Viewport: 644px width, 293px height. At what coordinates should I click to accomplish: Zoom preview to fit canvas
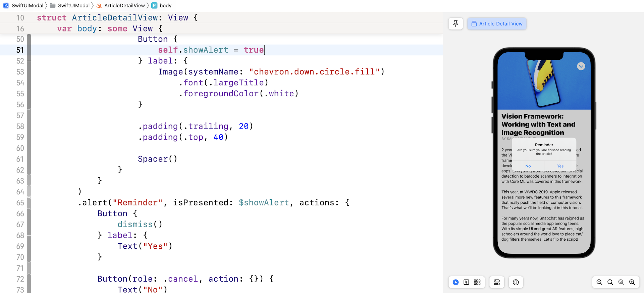click(621, 282)
